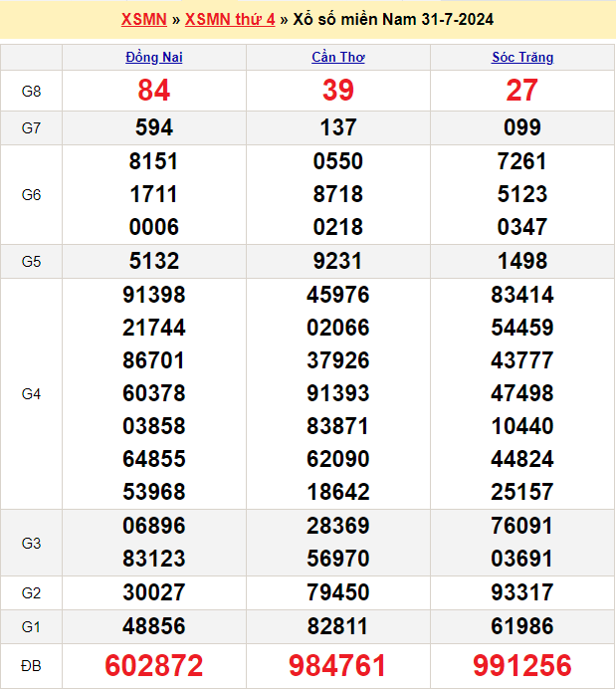The height and width of the screenshot is (689, 616).
Task: Click the G5 result 1498
Action: [x=522, y=261]
